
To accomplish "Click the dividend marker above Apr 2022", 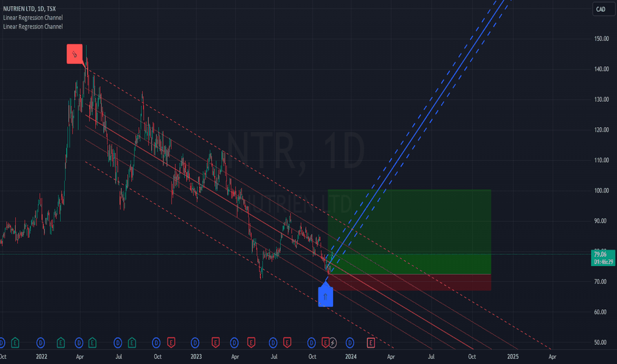I will (79, 343).
